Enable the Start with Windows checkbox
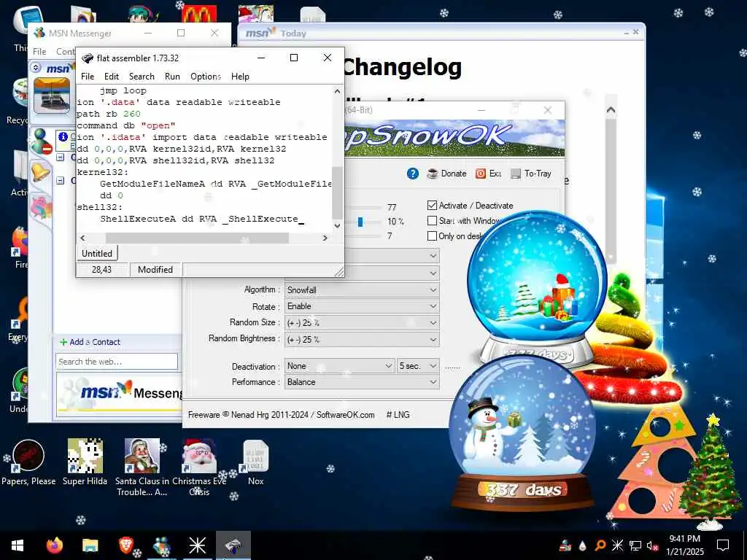Viewport: 747px width, 560px height. (x=432, y=220)
